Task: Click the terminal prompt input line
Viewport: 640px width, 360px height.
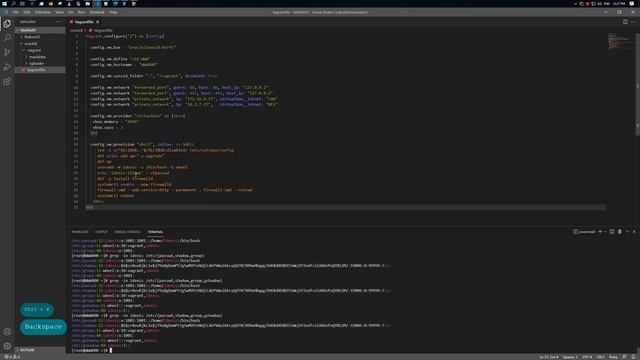Action: pos(91,350)
